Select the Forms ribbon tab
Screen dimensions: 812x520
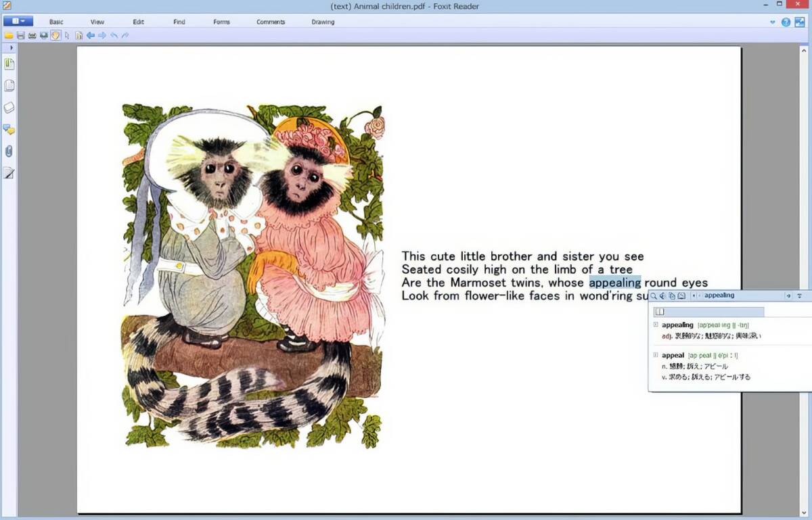pyautogui.click(x=222, y=22)
